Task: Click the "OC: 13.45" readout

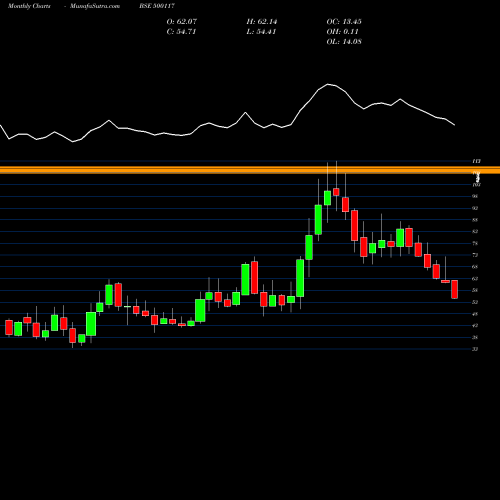Action: pyautogui.click(x=344, y=22)
